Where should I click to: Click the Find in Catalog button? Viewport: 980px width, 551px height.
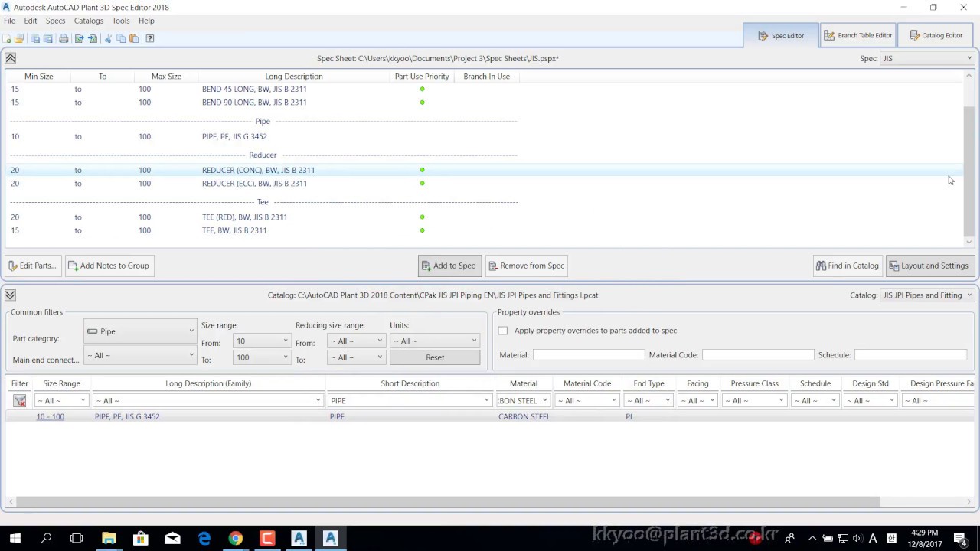[848, 266]
